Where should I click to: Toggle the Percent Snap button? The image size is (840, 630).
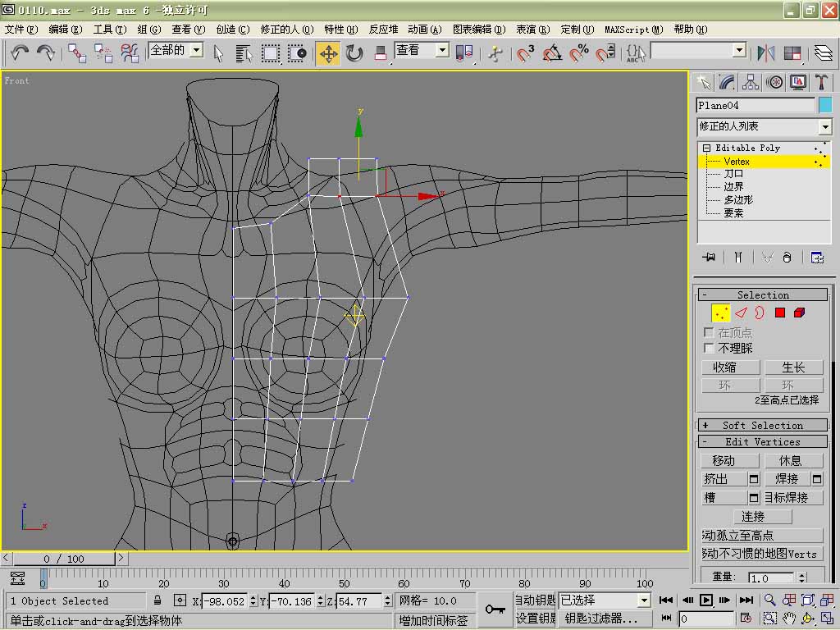coord(578,53)
